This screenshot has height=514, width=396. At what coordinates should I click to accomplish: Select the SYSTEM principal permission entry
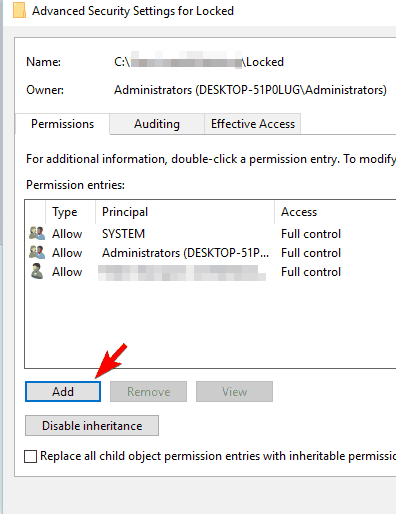pos(211,234)
